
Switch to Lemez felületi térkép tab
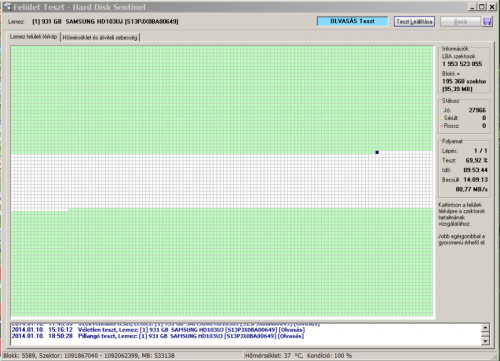coord(33,37)
